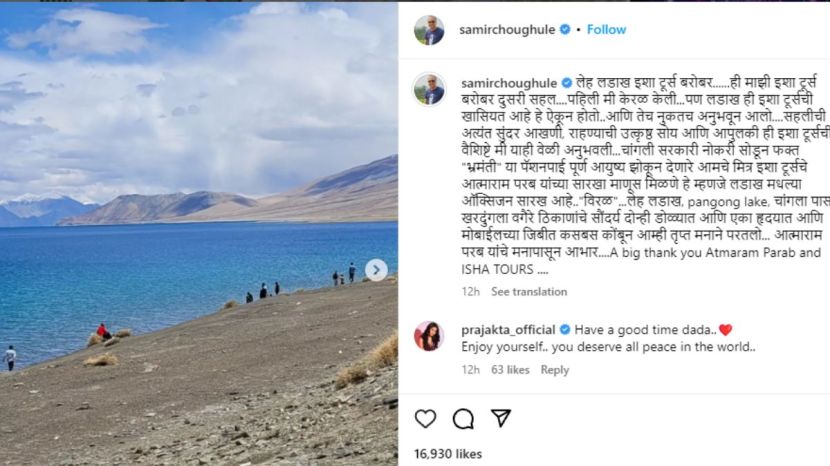Viewport: 830px width, 466px height.
Task: Share the post via the paper plane icon
Action: click(501, 418)
